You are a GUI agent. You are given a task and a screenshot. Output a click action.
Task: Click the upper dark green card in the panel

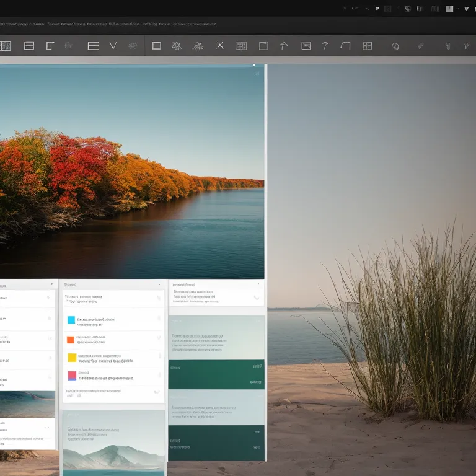216,374
